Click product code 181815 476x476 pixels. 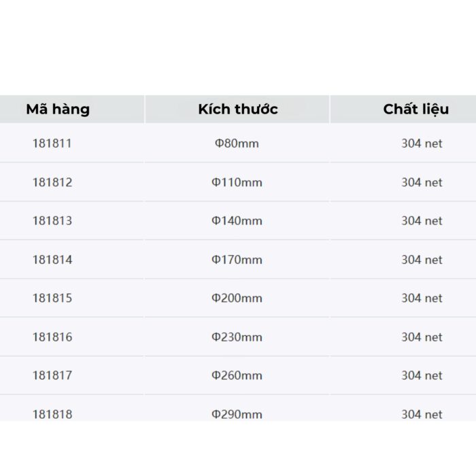tap(52, 298)
